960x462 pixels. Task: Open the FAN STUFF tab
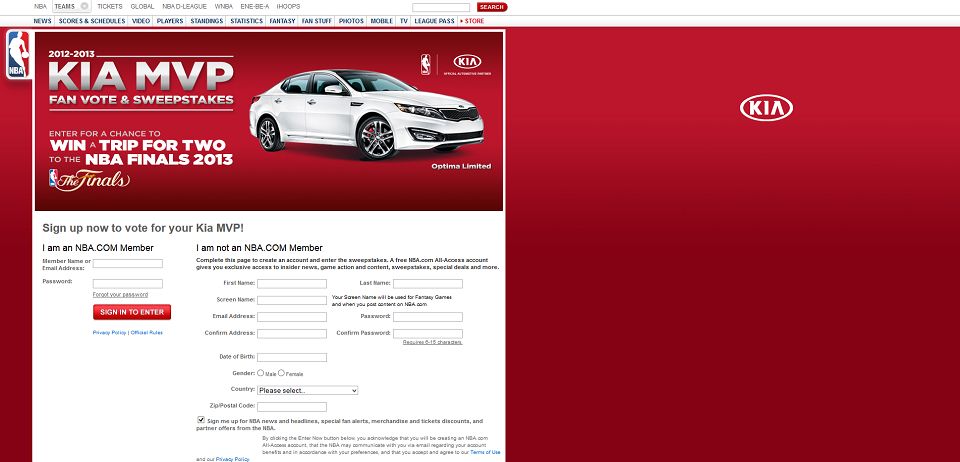317,21
